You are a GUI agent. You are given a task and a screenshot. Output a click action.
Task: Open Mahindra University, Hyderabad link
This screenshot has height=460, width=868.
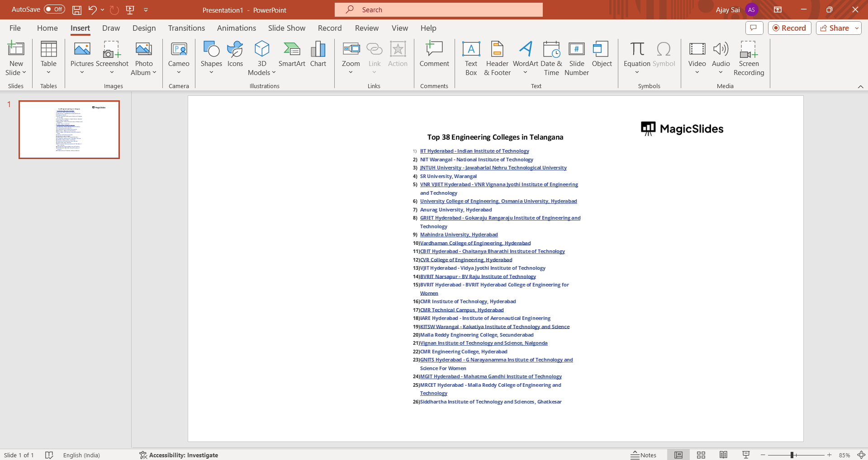click(x=459, y=235)
